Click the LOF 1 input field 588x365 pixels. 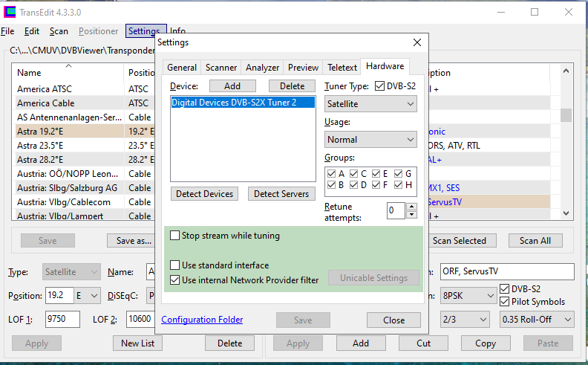pos(62,319)
